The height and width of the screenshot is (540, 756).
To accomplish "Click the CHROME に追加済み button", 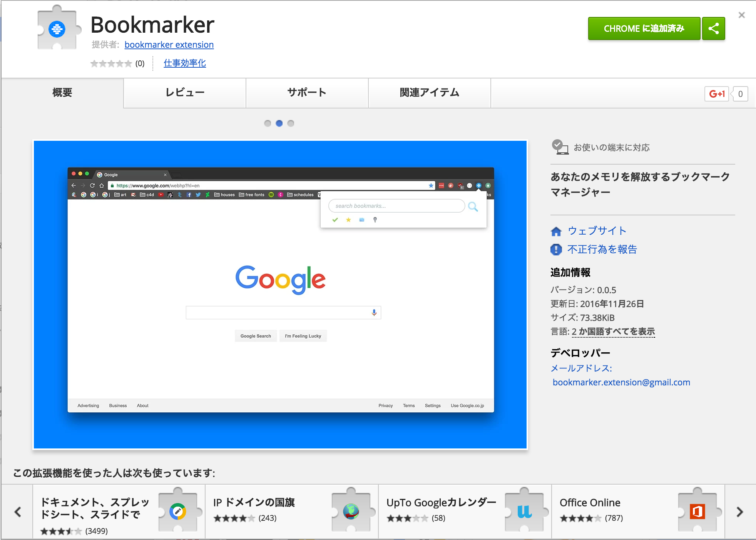I will coord(644,28).
